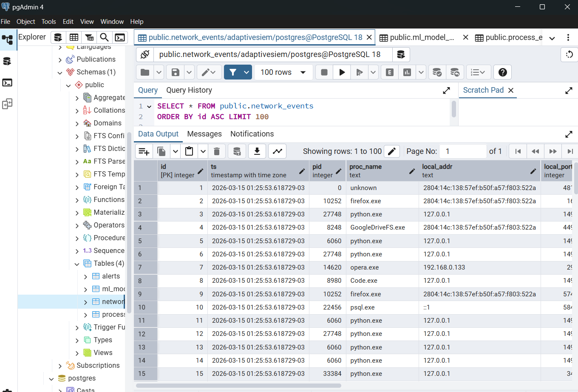This screenshot has height=392, width=578.
Task: Explain the query using the E icon
Action: tap(389, 72)
